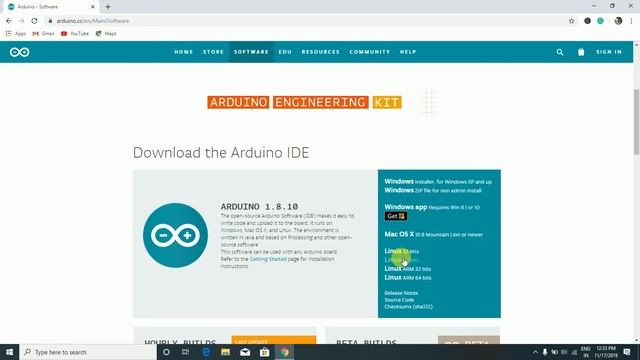Open the Getting Started page link
Viewport: 640px width, 360px height.
click(268, 259)
